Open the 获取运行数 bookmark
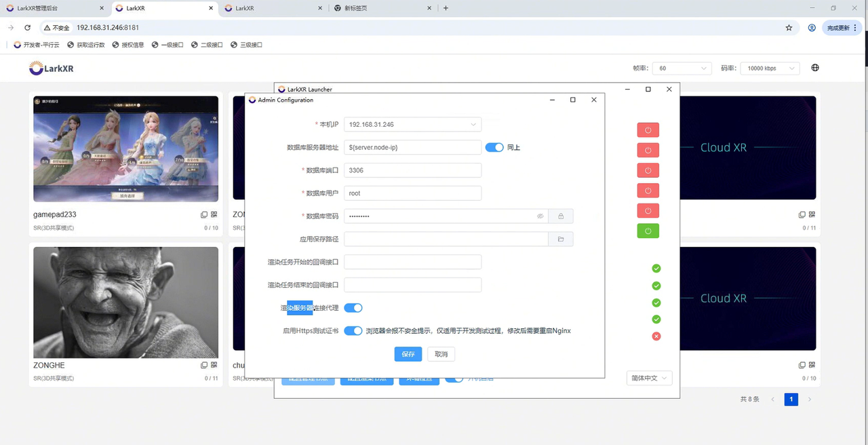 85,45
